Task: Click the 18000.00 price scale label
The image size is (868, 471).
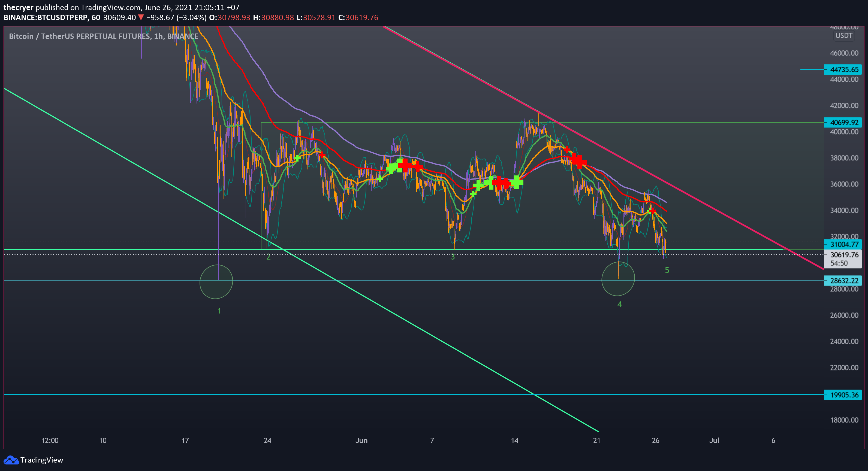Action: 844,420
